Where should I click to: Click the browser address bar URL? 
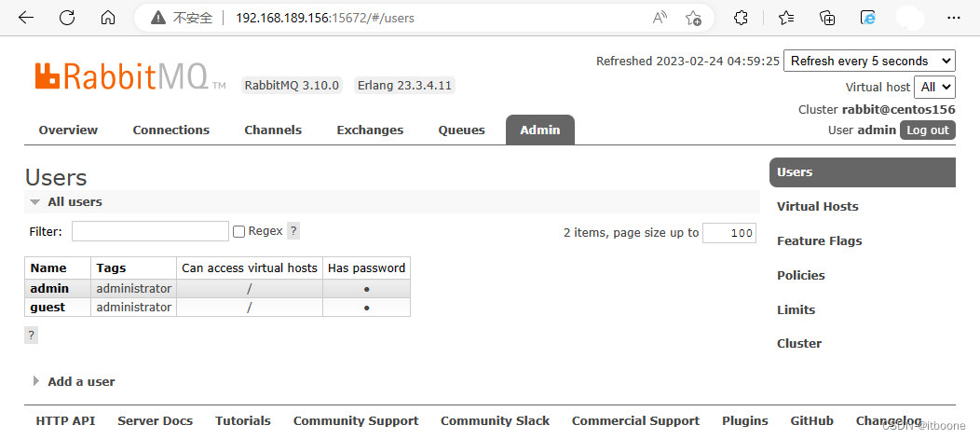(325, 18)
